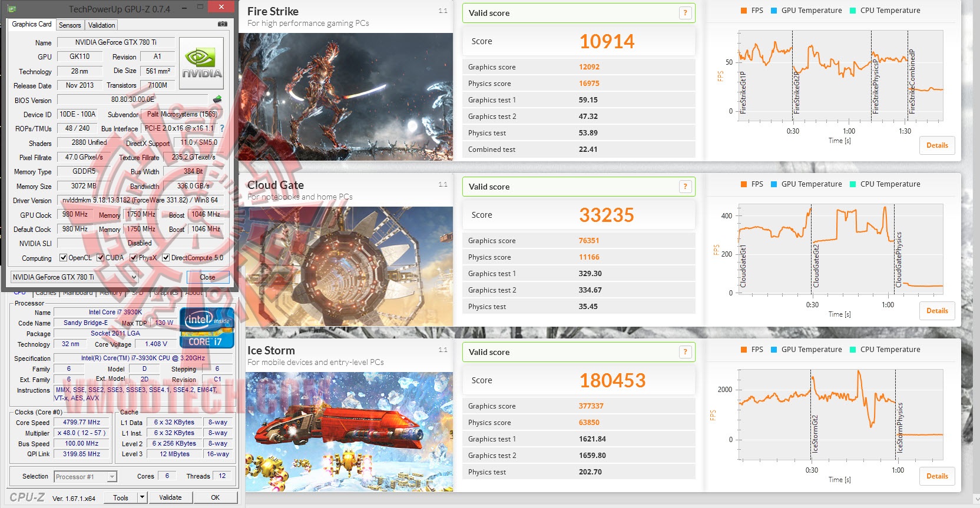Click Fire Strike graphics score 12092
The height and width of the screenshot is (508, 980).
589,67
